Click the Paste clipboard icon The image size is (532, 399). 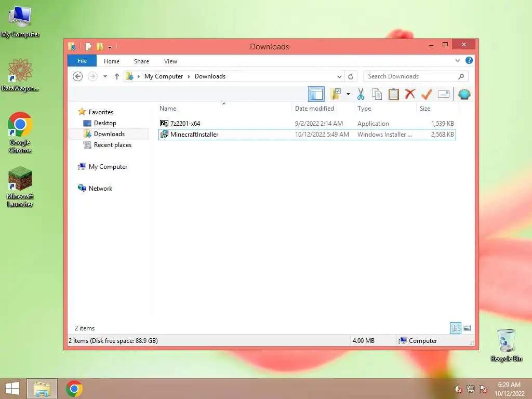pyautogui.click(x=394, y=94)
